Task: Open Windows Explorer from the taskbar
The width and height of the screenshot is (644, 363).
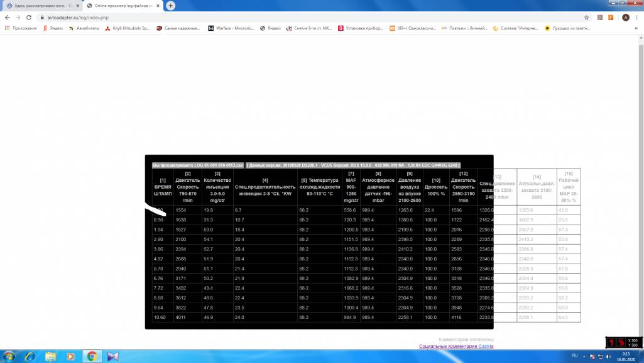Action: point(50,356)
